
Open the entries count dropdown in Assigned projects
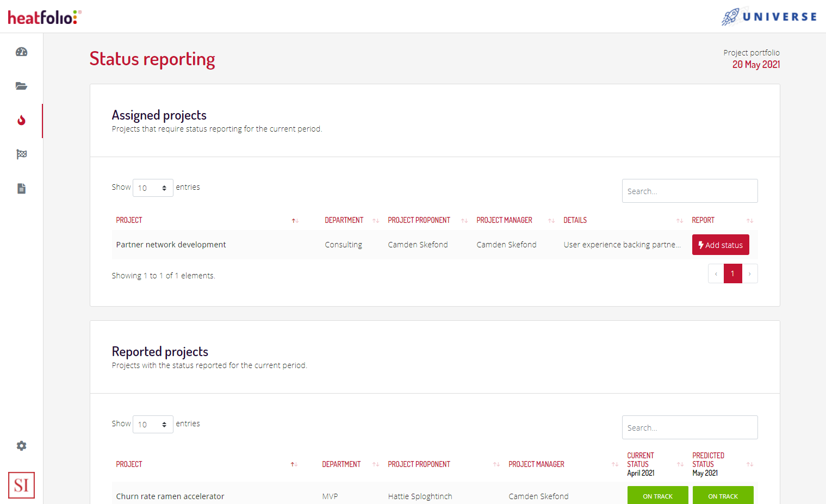click(x=153, y=187)
